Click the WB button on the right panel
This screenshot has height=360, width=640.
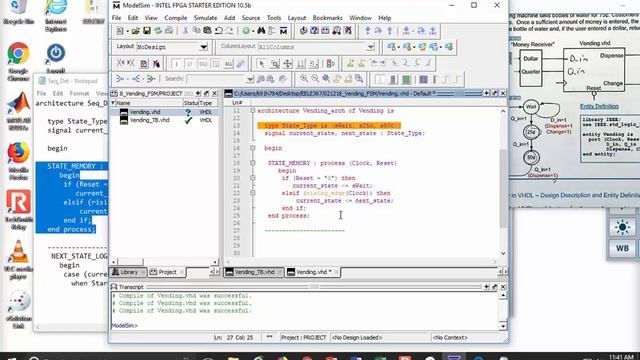(622, 248)
